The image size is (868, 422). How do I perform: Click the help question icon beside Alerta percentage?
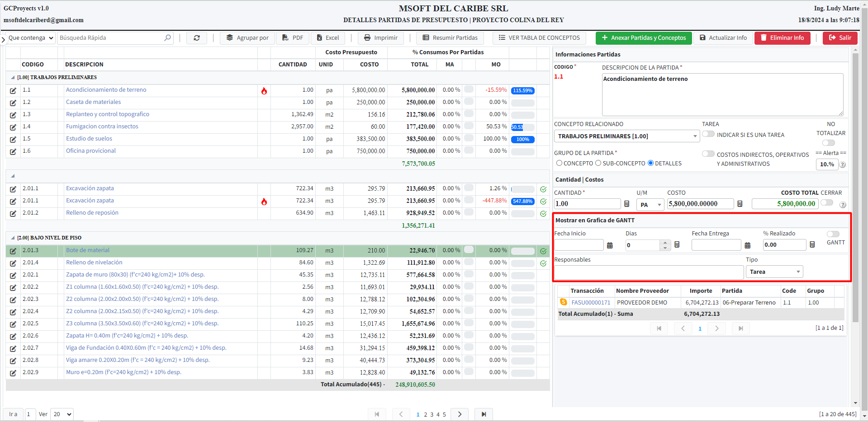point(842,165)
